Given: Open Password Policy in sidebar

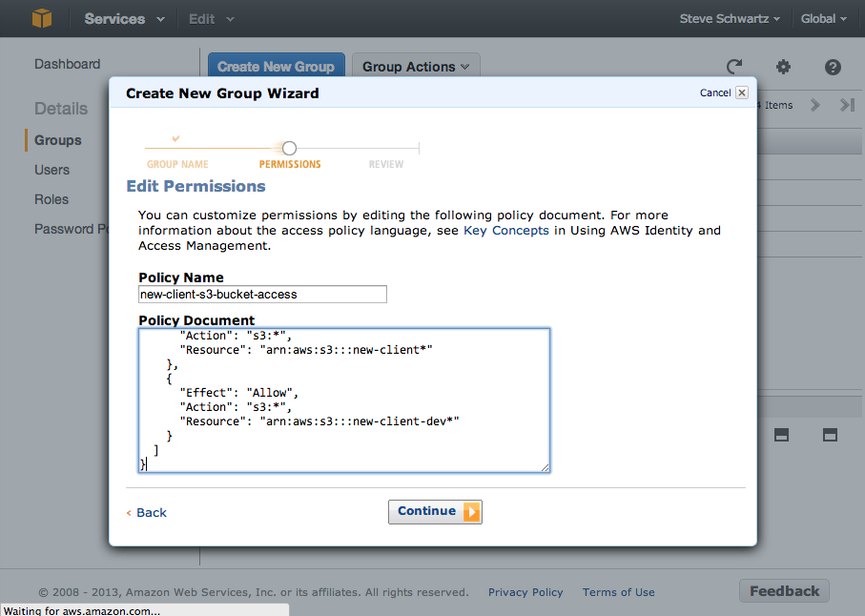Looking at the screenshot, I should 72,229.
